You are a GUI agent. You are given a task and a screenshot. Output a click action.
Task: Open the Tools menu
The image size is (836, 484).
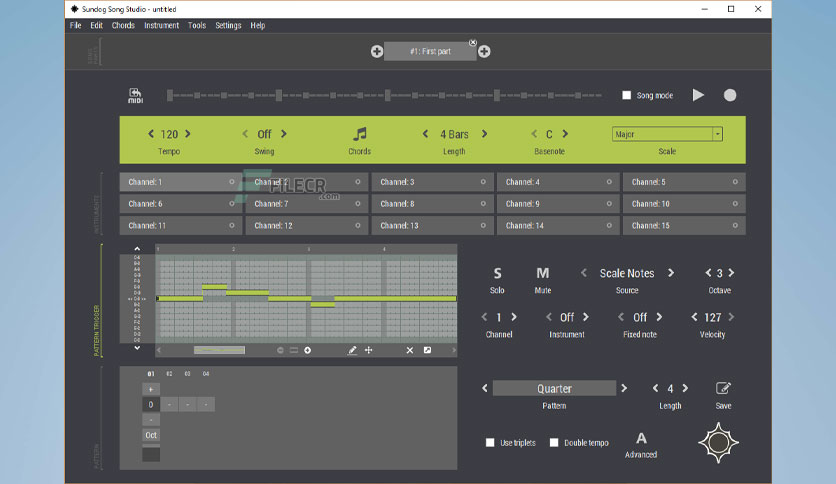197,25
